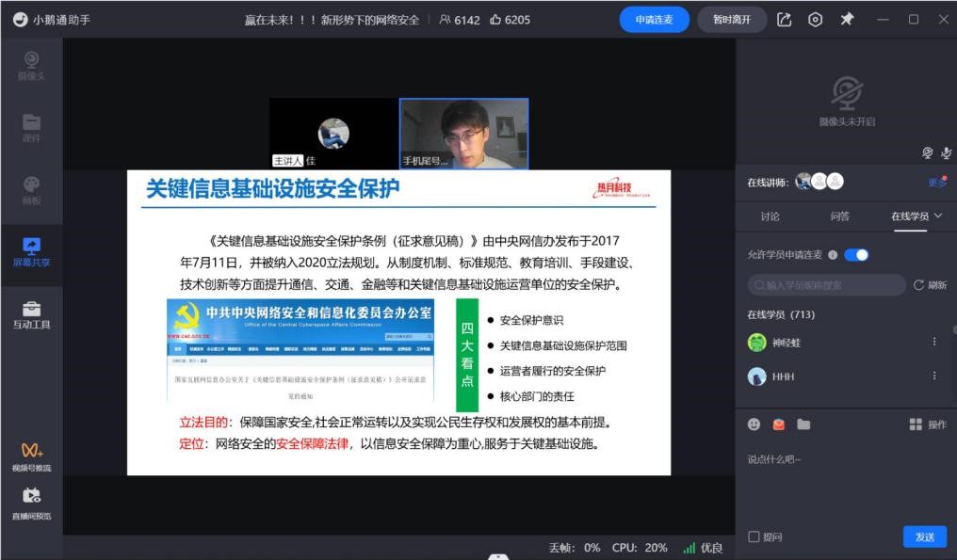957x560 pixels.
Task: Click the 申请连麦 button
Action: pyautogui.click(x=654, y=20)
